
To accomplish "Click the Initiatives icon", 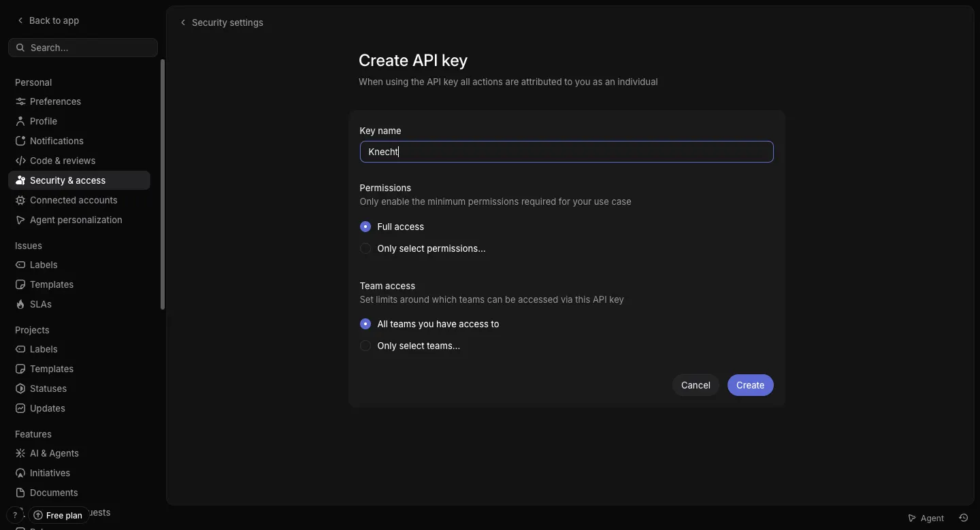I will coord(20,473).
